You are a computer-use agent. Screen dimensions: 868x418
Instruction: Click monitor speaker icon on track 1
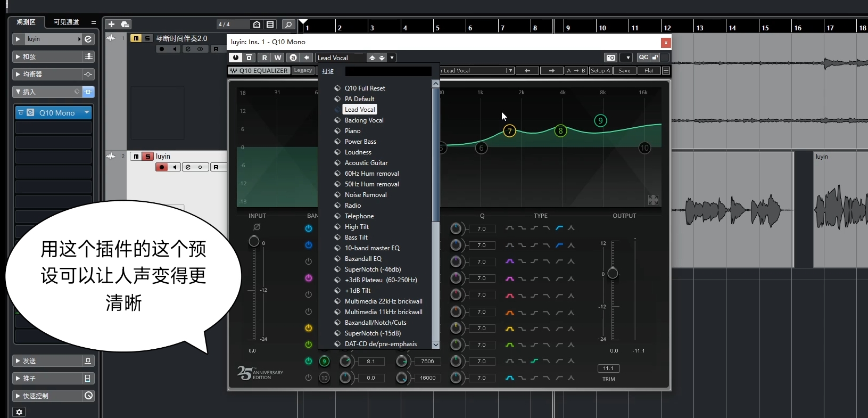(175, 49)
